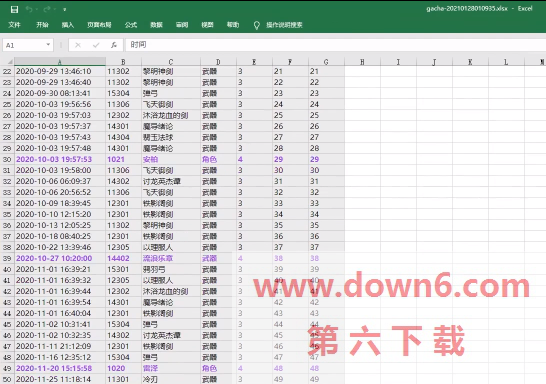Click 讨龙英杰谭 cell in row 32
546x384 pixels.
click(x=171, y=181)
